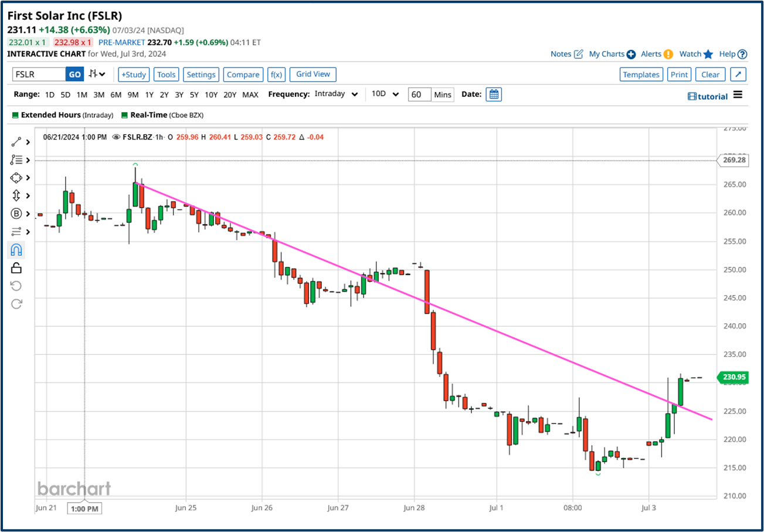Open the Alerts exclamation icon
This screenshot has height=532, width=764.
(668, 54)
